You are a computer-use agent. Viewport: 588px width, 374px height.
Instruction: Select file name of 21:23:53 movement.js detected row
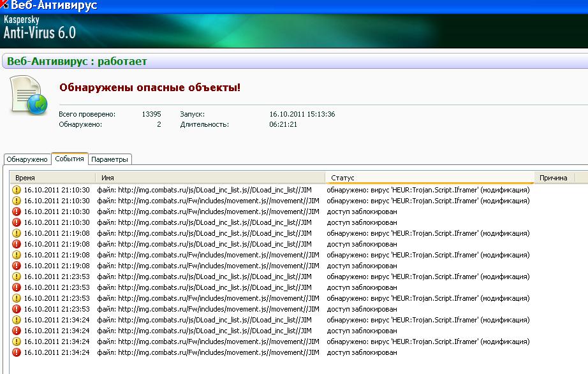coord(208,299)
